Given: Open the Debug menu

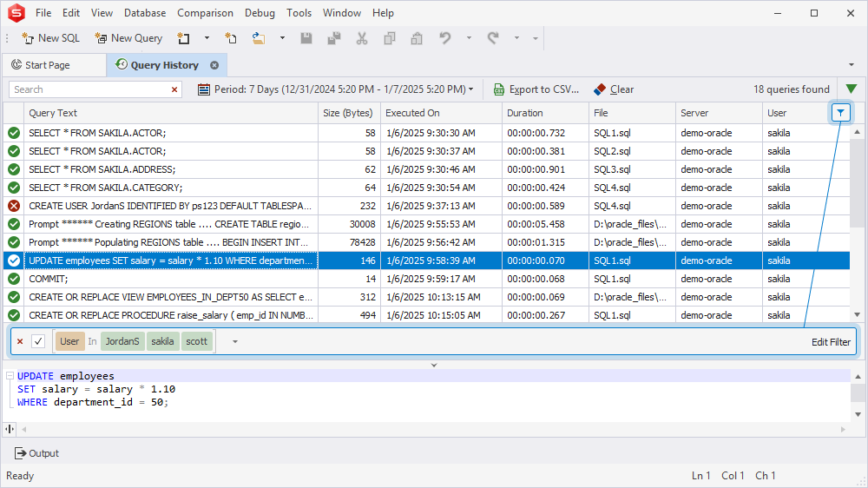Looking at the screenshot, I should click(x=260, y=13).
